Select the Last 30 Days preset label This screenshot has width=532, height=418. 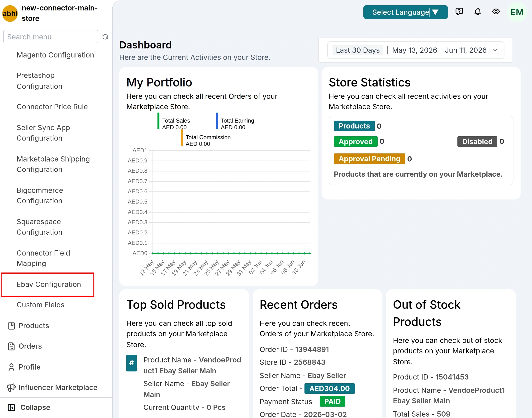[x=357, y=50]
